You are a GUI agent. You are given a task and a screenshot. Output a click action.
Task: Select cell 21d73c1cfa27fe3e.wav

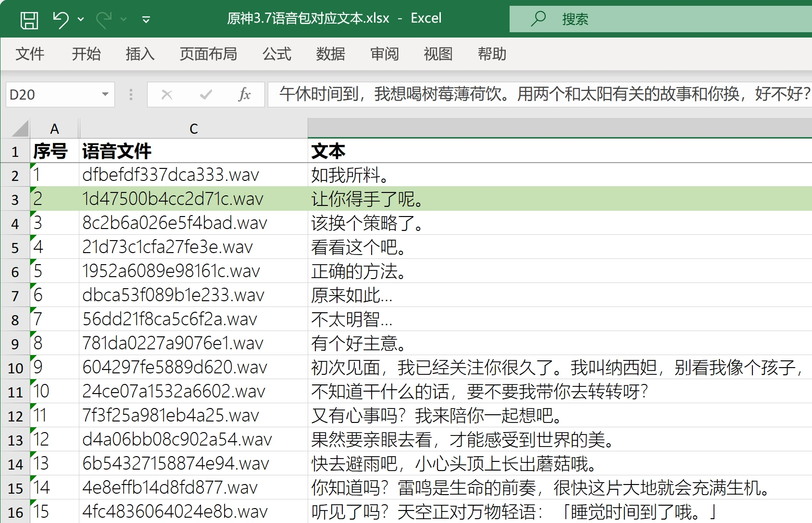pos(194,247)
